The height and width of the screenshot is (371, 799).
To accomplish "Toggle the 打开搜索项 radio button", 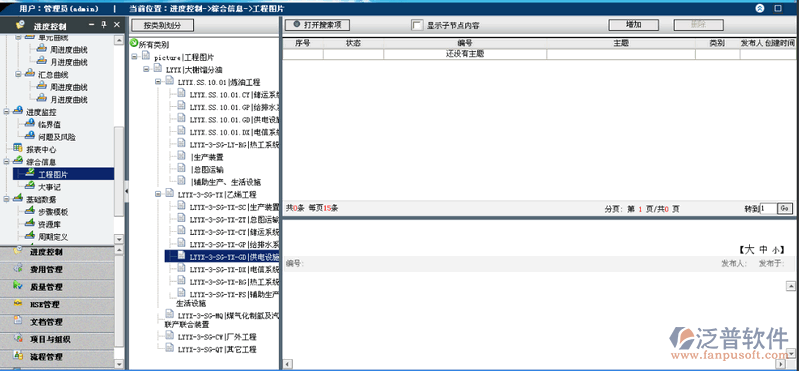I will click(297, 24).
